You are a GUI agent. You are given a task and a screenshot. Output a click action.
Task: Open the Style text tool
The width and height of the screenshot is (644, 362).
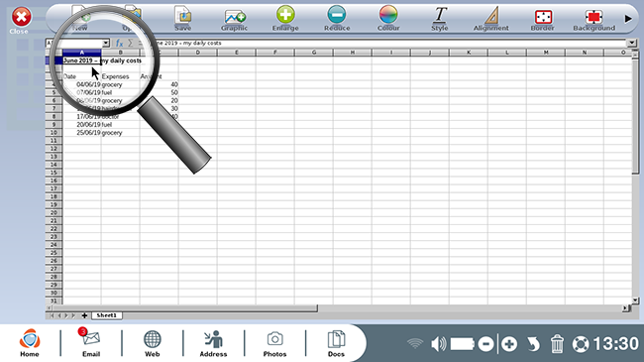click(x=440, y=18)
